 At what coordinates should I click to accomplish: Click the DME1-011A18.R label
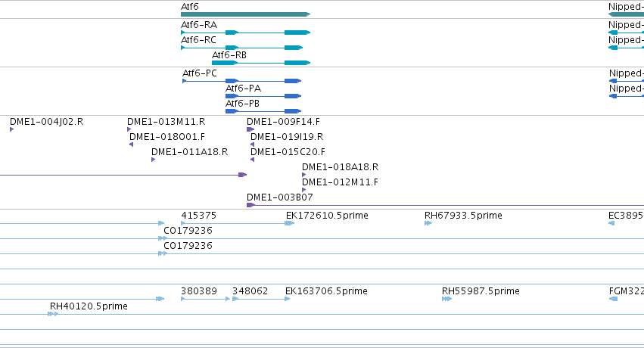(190, 152)
